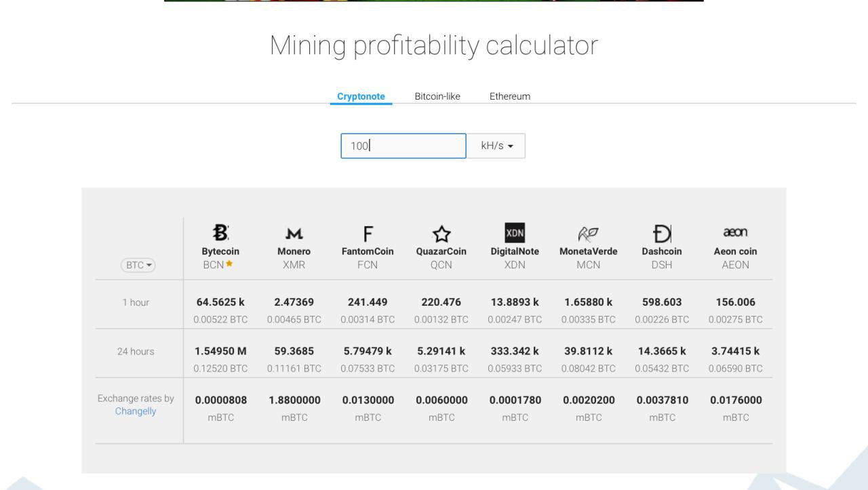Click the Bytecoin logo icon
The width and height of the screenshot is (868, 490).
(221, 233)
